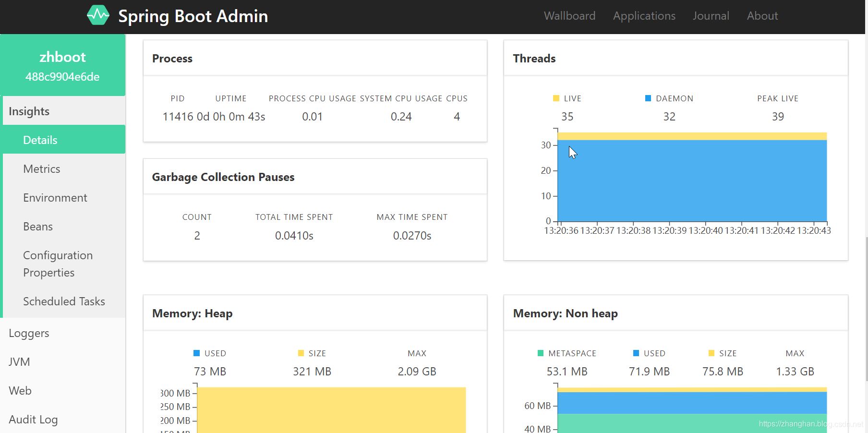The image size is (868, 433).
Task: View Scheduled Tasks
Action: point(64,301)
